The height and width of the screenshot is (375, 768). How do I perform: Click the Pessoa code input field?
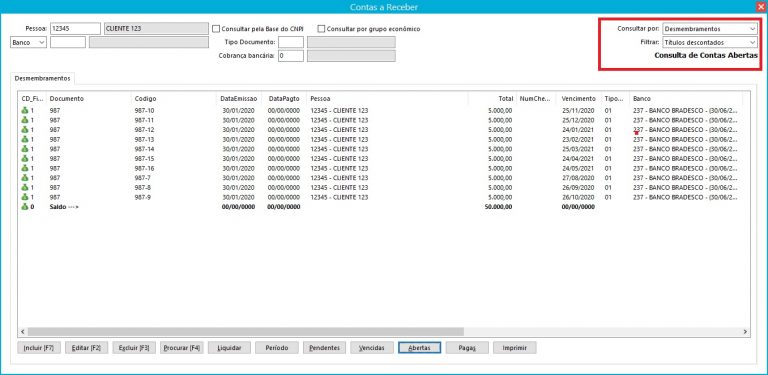pyautogui.click(x=75, y=29)
